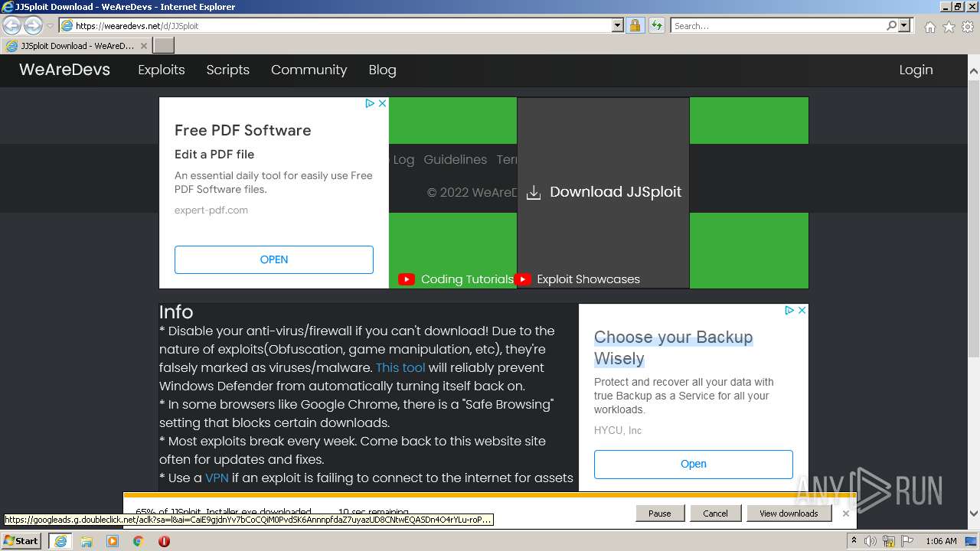Click AdChoices icon on PDF ad
The height and width of the screenshot is (551, 980).
[x=370, y=103]
